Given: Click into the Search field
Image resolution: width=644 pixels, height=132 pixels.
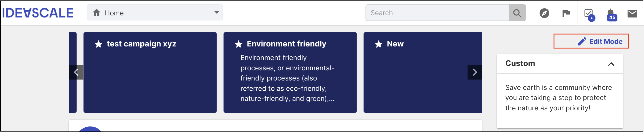Looking at the screenshot, I should click(x=437, y=13).
